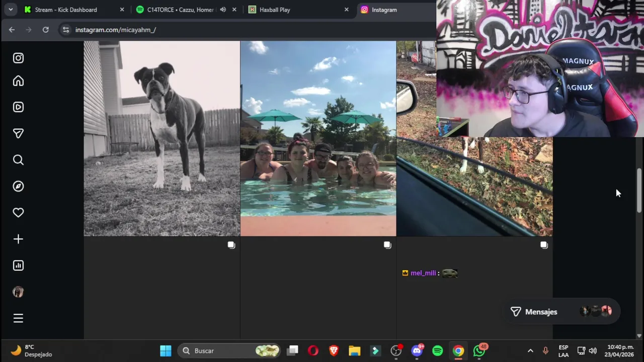Switch to the C14TORCE Spotify tab
Screen dimensions: 644x362
[x=180, y=10]
